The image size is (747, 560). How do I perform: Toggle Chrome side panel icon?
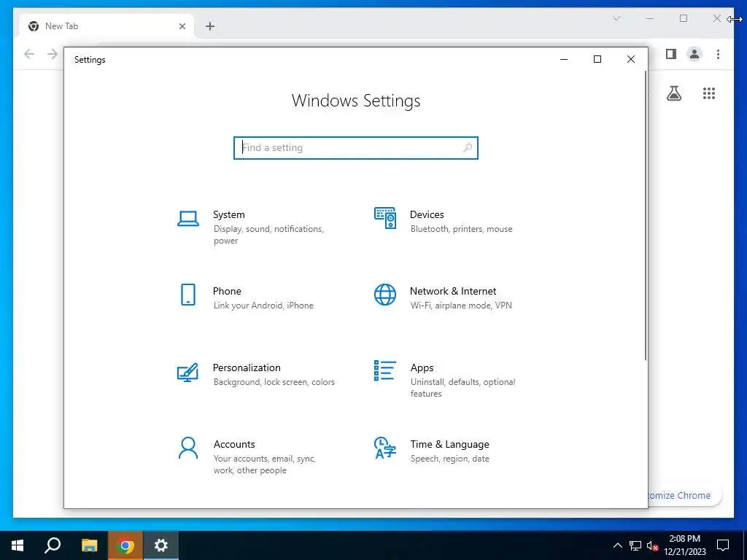tap(671, 54)
